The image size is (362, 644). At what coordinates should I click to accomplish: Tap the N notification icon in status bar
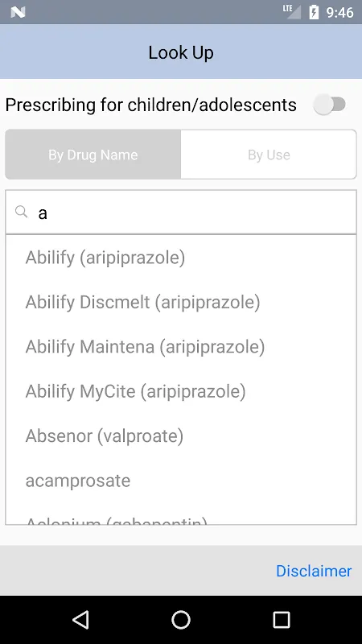tap(18, 12)
